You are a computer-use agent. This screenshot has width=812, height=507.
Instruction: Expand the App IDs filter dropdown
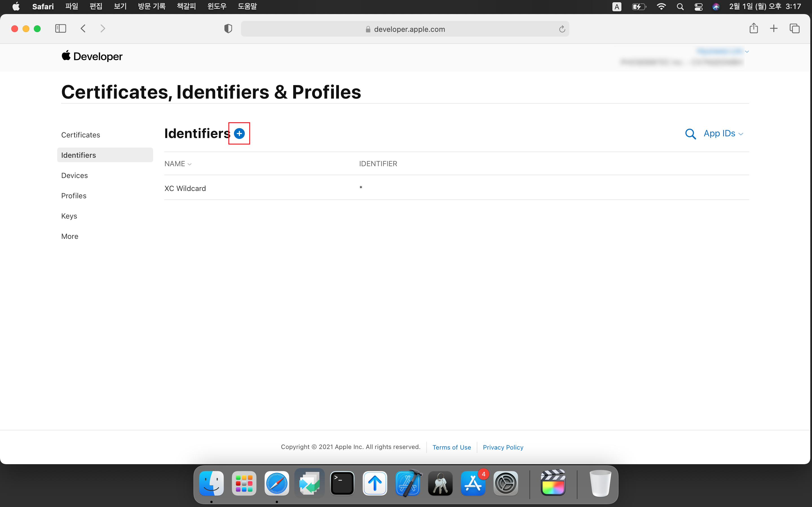click(723, 134)
